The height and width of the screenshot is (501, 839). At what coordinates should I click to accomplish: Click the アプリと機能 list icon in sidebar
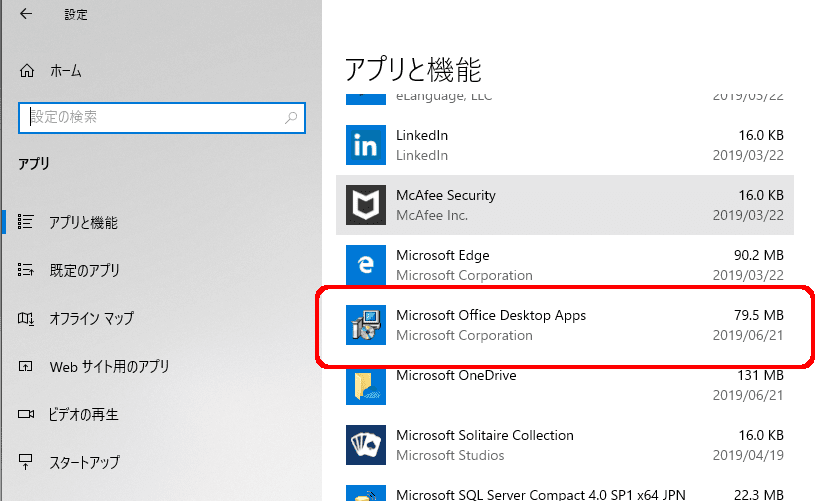click(x=25, y=222)
